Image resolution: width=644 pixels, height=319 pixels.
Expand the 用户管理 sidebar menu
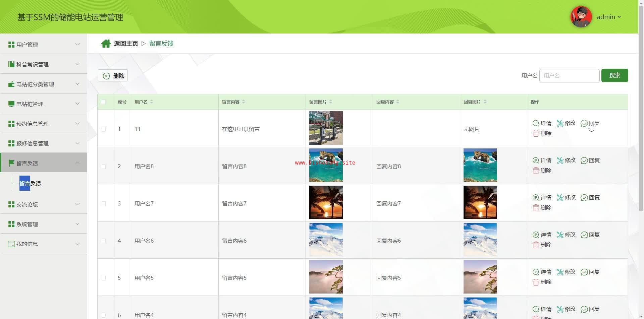(44, 45)
